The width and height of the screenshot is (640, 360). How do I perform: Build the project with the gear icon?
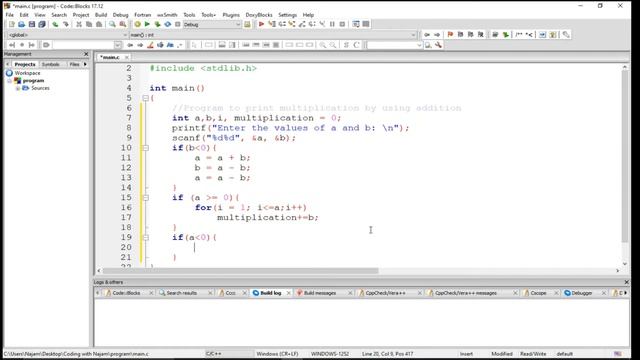138,24
